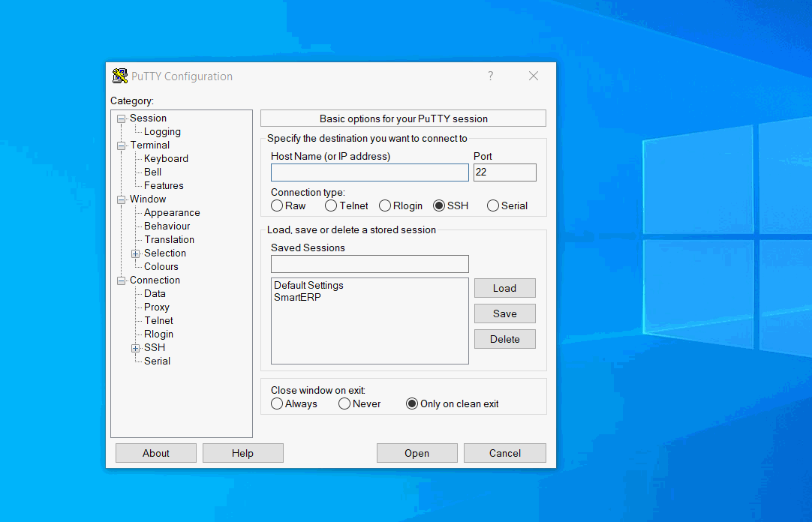Viewport: 812px width, 522px height.
Task: Click the Save session button
Action: tap(505, 313)
